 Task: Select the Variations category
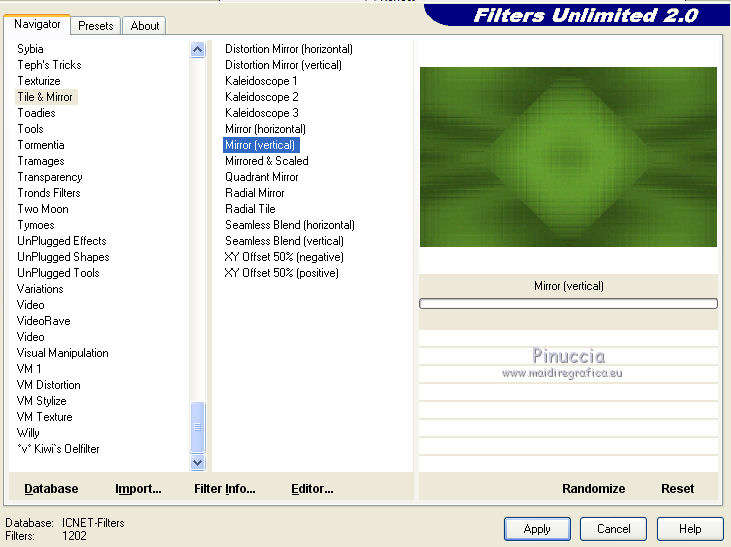40,289
